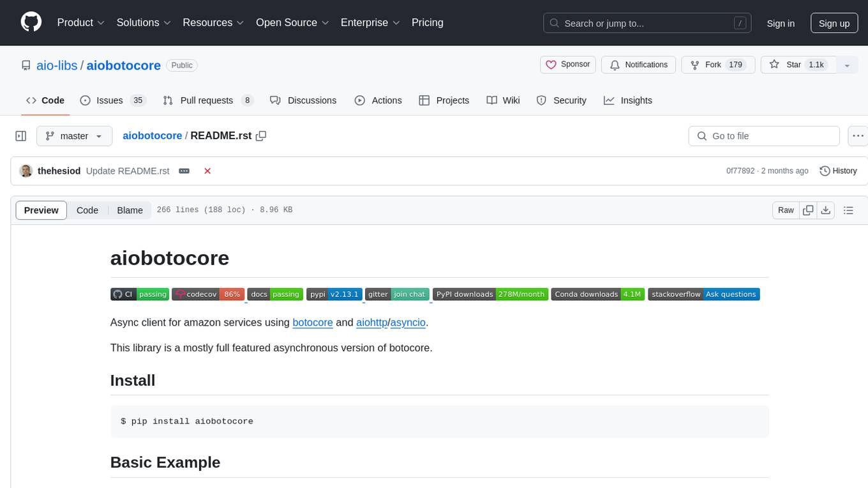Open thehesiod author avatar
Viewport: 868px width, 488px height.
[x=26, y=171]
